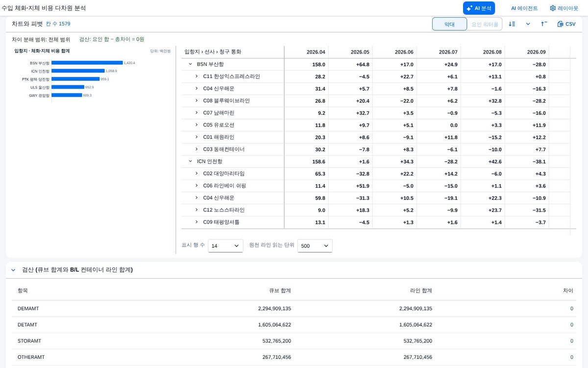
Task: Click the GWY 광양항 chart bar
Action: pyautogui.click(x=67, y=95)
